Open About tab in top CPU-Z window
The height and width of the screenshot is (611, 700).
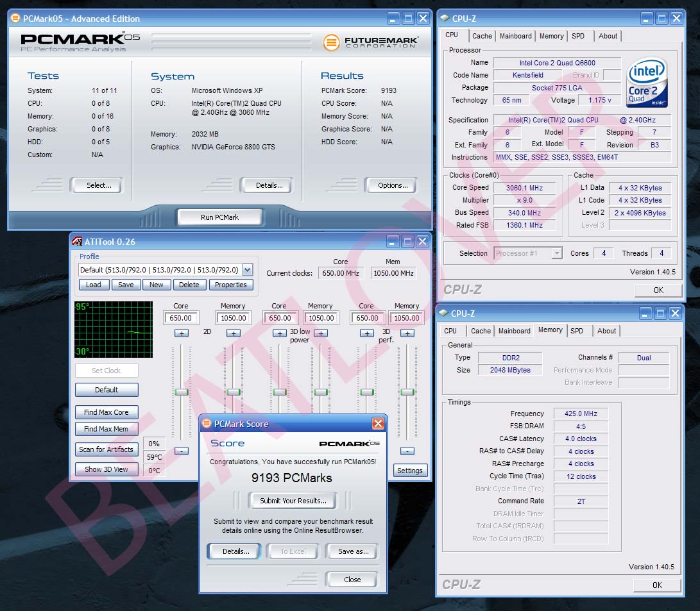click(x=608, y=36)
